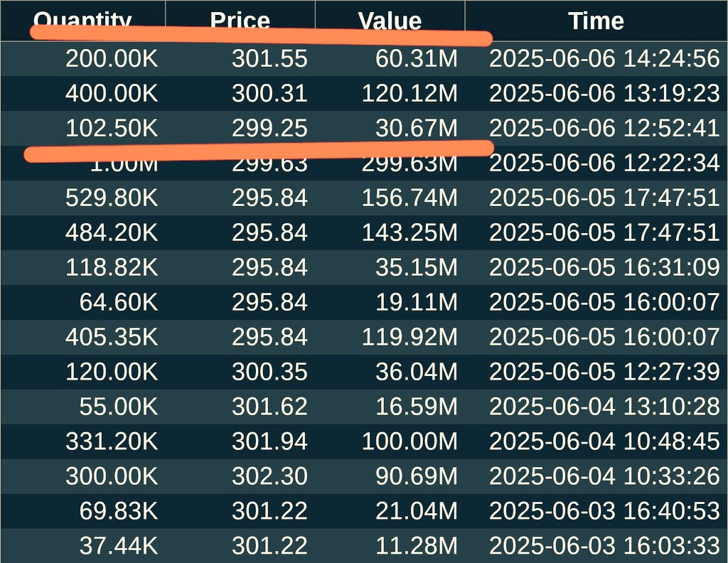Click the Time column header

tap(596, 21)
